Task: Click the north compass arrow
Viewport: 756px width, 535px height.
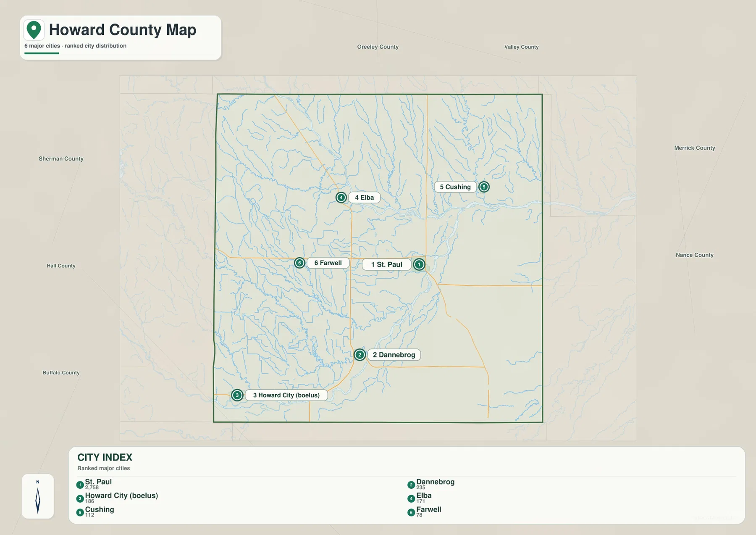Action: (x=38, y=500)
